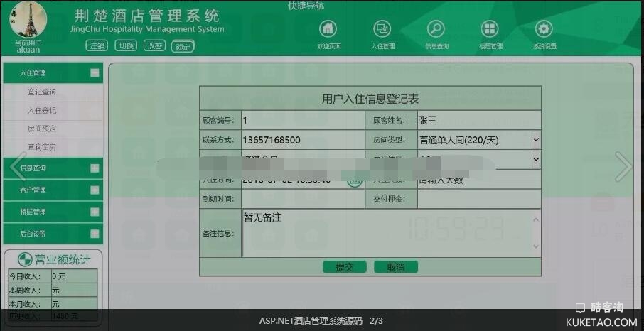Open the 系统设置 gear icon
Viewport: 644px width, 331px height.
pyautogui.click(x=544, y=29)
